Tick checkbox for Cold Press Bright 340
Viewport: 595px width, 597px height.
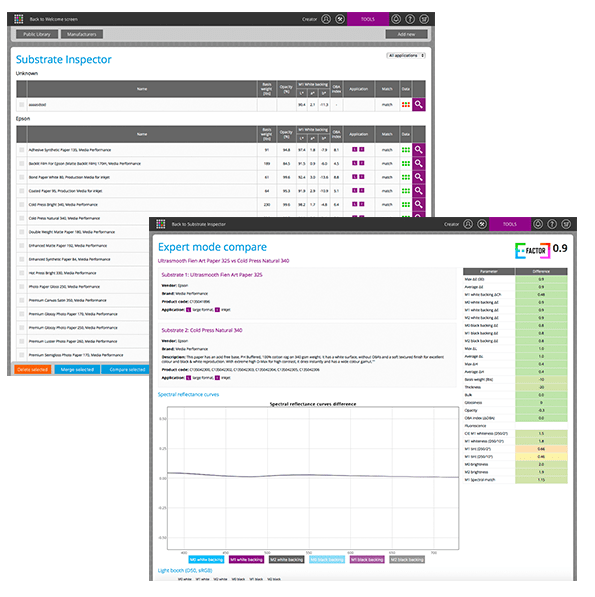[x=22, y=204]
